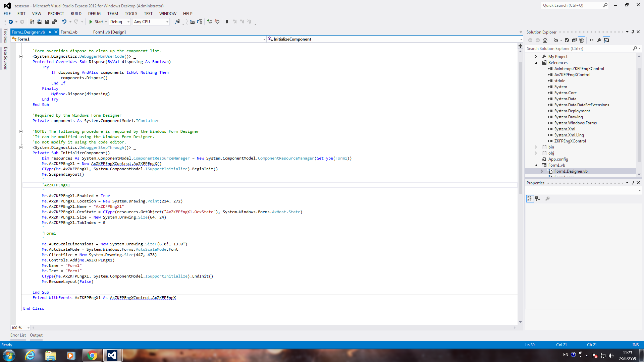
Task: Click the View Code icon in Solution Explorer
Action: click(592, 40)
